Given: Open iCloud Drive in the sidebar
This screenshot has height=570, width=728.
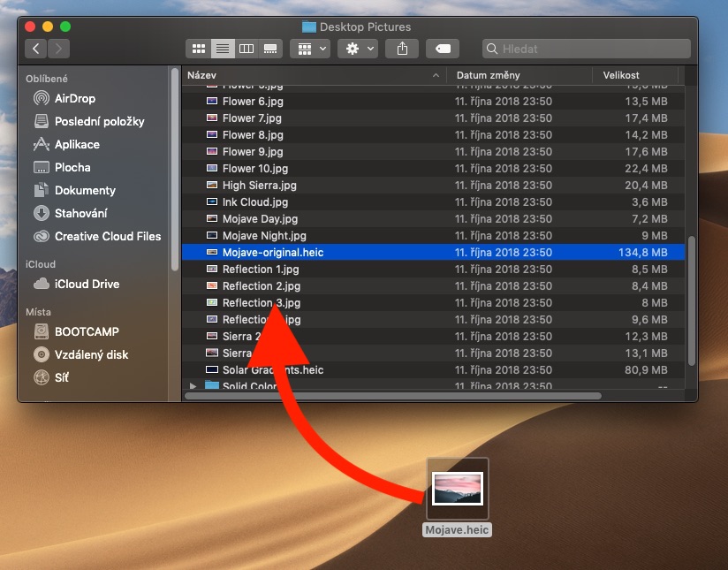Looking at the screenshot, I should (x=77, y=284).
